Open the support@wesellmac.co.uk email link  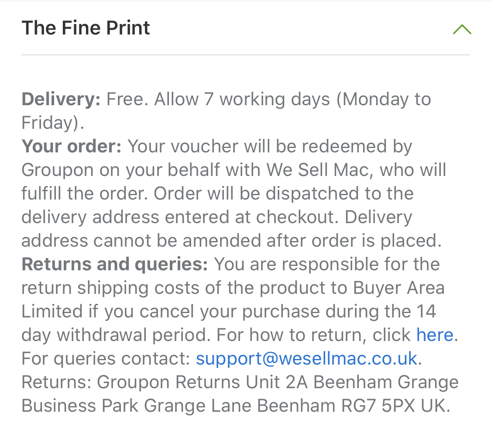pyautogui.click(x=306, y=359)
